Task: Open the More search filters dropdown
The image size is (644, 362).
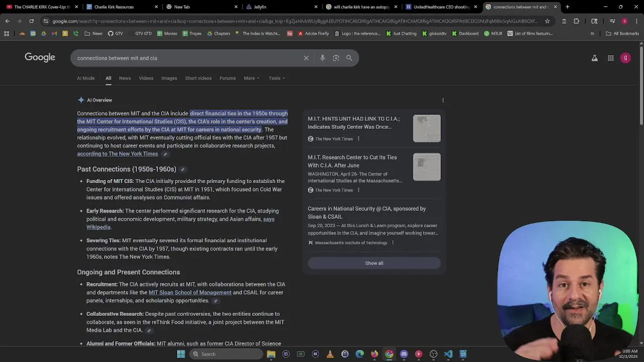Action: 252,78
